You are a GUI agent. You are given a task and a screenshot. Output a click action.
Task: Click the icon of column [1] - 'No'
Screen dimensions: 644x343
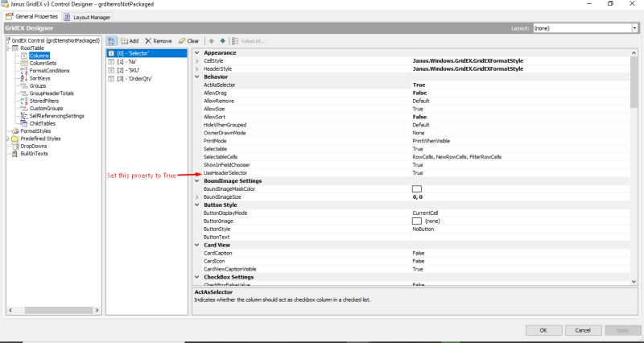point(111,62)
